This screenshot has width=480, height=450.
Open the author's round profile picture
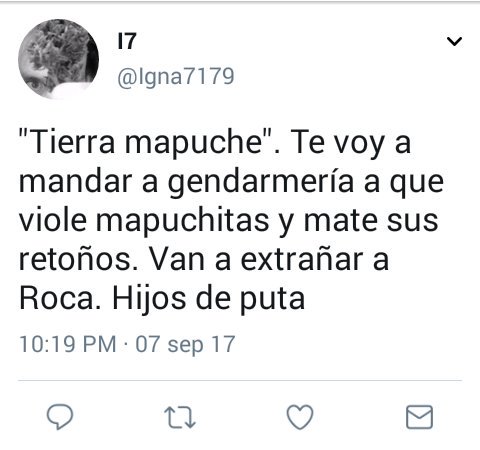(58, 59)
